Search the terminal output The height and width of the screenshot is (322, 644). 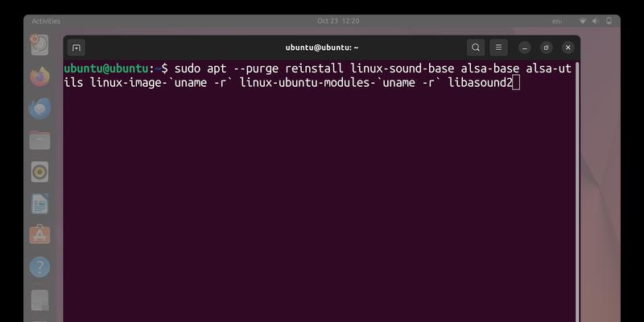(x=476, y=47)
